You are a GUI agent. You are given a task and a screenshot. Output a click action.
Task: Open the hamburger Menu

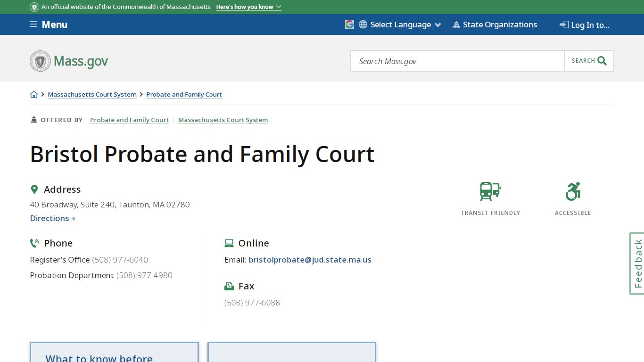pyautogui.click(x=49, y=25)
